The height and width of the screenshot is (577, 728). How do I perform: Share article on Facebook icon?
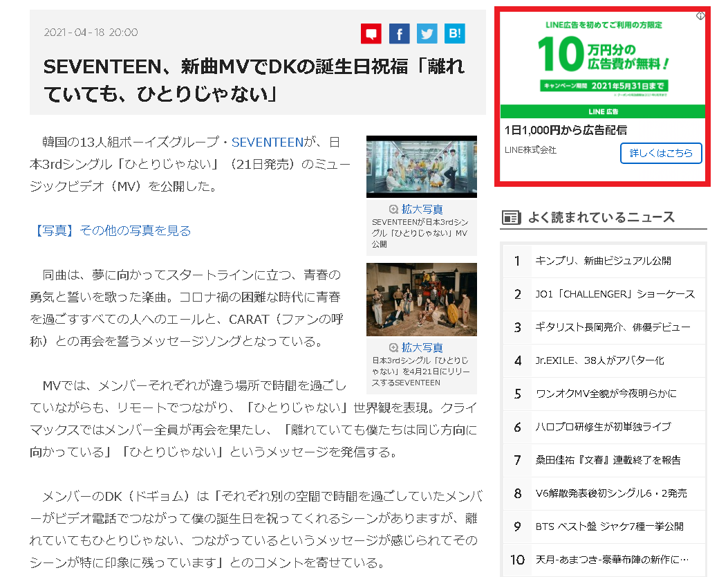[x=399, y=33]
